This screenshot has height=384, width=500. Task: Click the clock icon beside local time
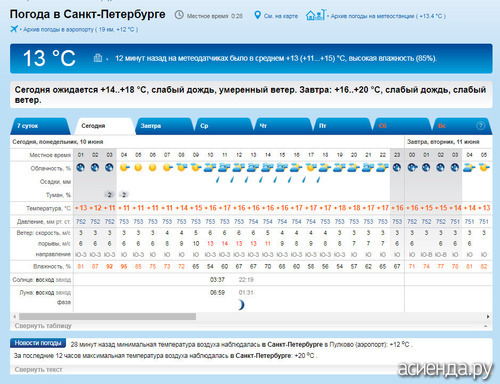click(x=179, y=15)
